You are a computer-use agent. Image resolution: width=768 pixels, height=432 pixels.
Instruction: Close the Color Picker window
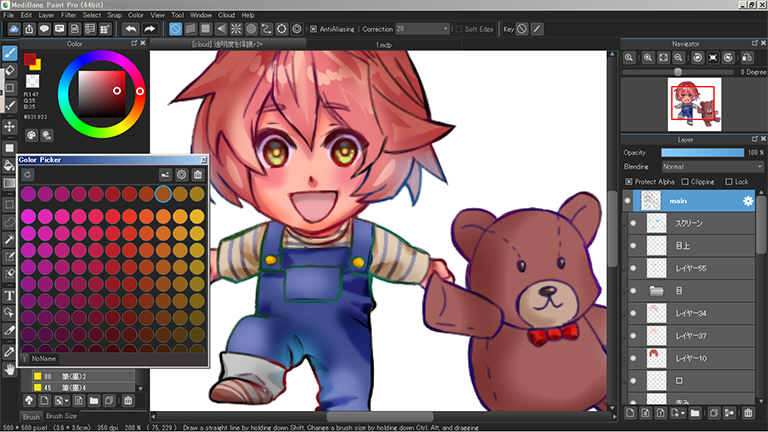(x=204, y=160)
